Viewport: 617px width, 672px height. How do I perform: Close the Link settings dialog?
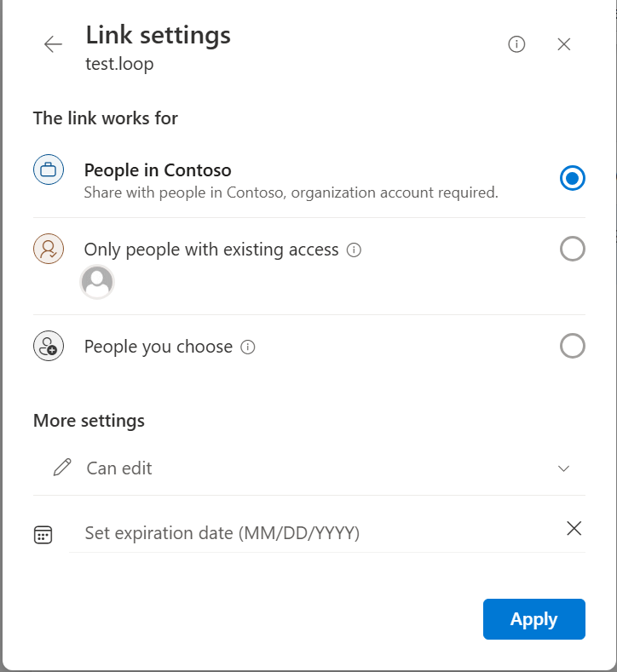pos(563,44)
